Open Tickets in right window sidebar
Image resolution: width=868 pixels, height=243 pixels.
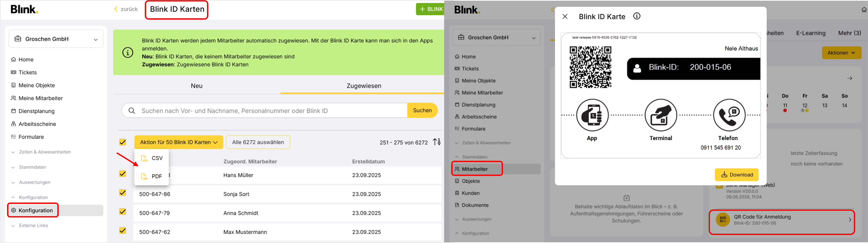click(x=467, y=68)
